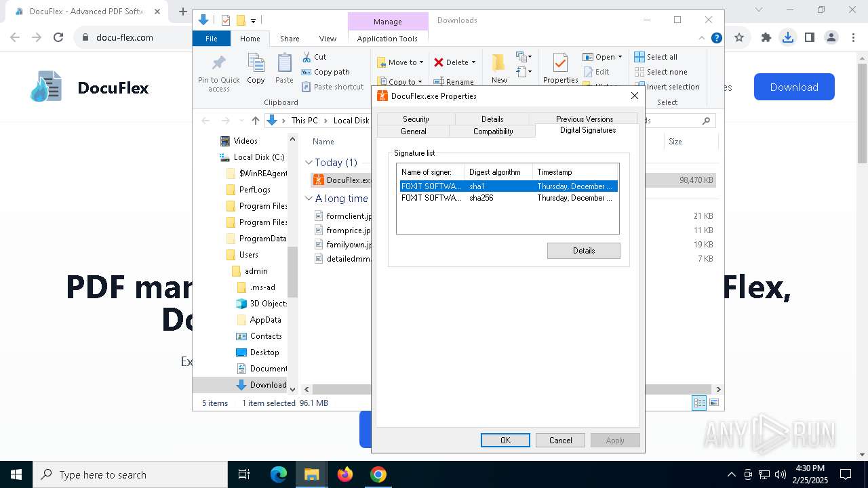Viewport: 868px width, 488px height.
Task: Click the Manage contextual tab
Action: click(388, 22)
